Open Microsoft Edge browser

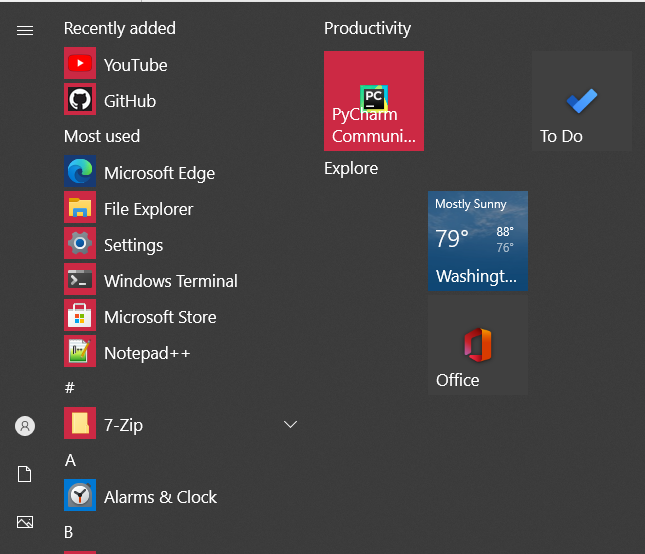point(159,173)
